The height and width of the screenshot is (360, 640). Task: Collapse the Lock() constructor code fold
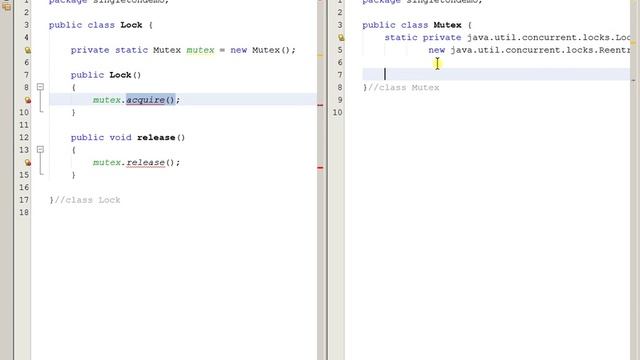click(40, 87)
